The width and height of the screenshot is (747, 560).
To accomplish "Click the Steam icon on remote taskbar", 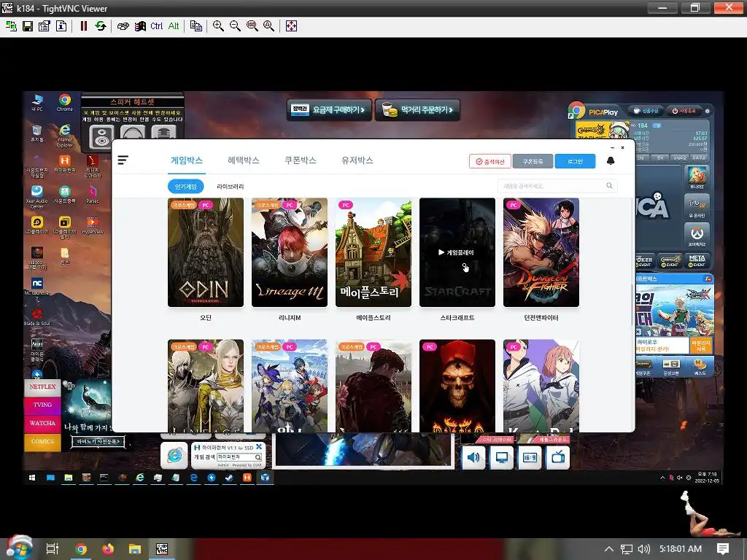I will click(x=229, y=478).
